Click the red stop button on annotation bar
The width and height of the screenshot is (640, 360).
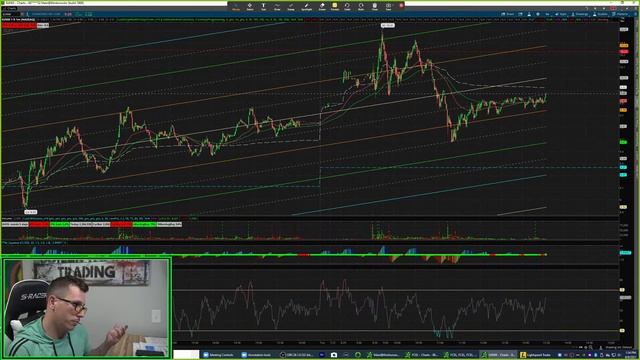401,5
